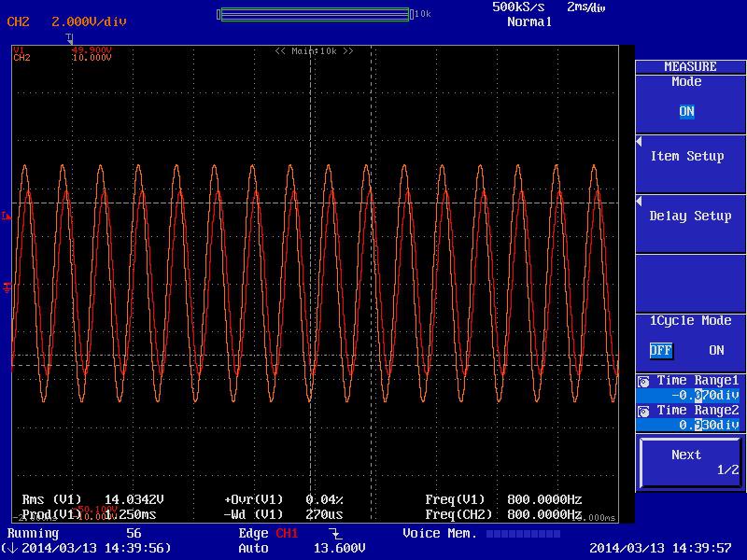
Task: Click the CH2 2.000V/div scale label
Action: coord(66,21)
